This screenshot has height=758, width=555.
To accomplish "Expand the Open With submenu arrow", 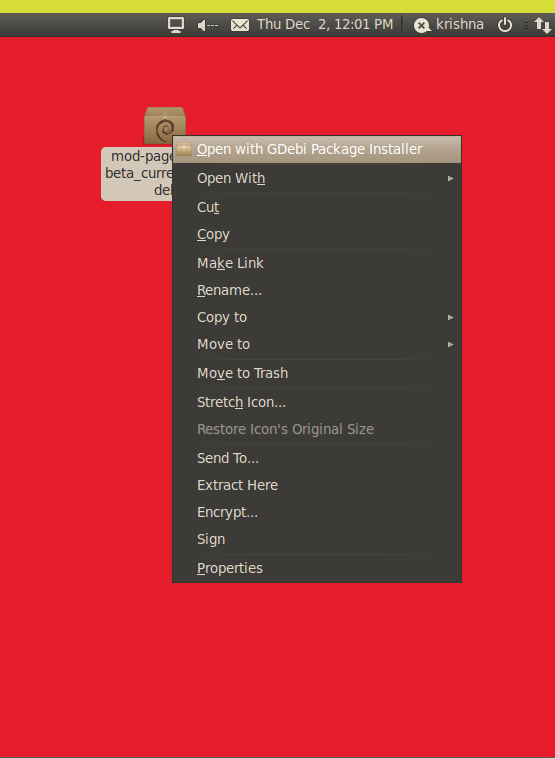I will [451, 178].
